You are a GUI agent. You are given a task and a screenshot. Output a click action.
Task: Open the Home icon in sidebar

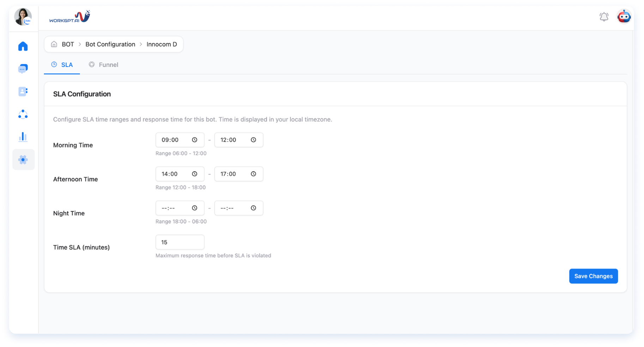click(x=23, y=46)
